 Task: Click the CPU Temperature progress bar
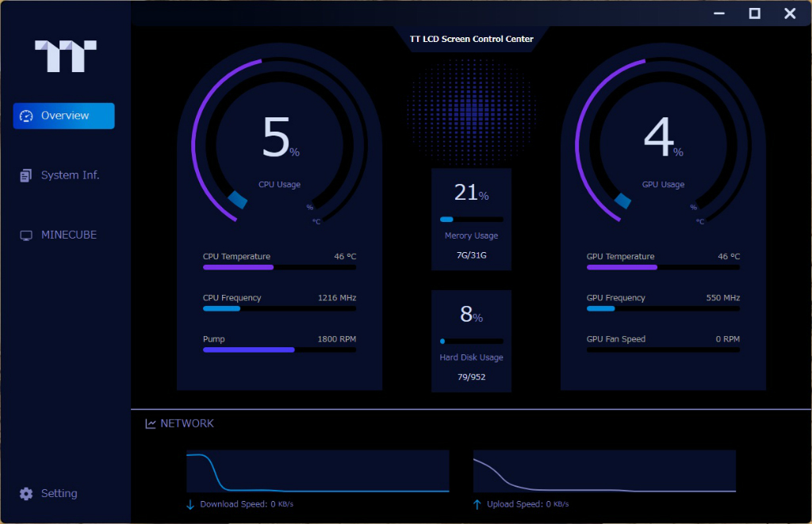click(x=280, y=267)
